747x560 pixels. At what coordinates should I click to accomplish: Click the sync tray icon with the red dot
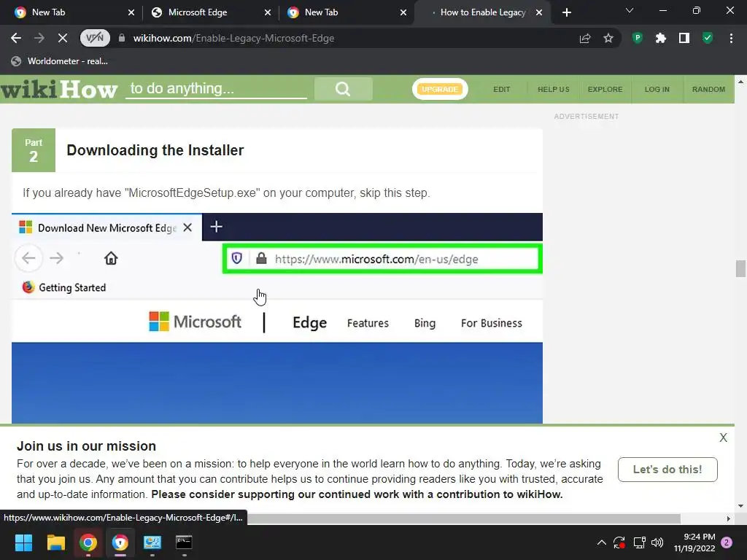tap(619, 542)
